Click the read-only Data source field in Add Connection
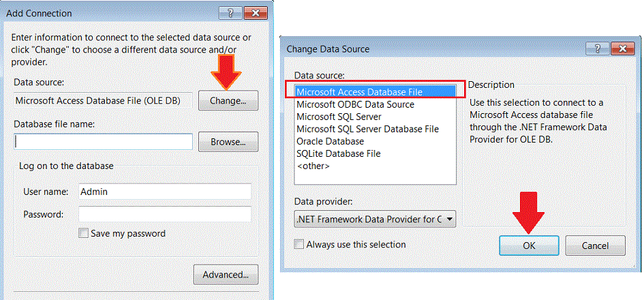The image size is (644, 300). (103, 100)
